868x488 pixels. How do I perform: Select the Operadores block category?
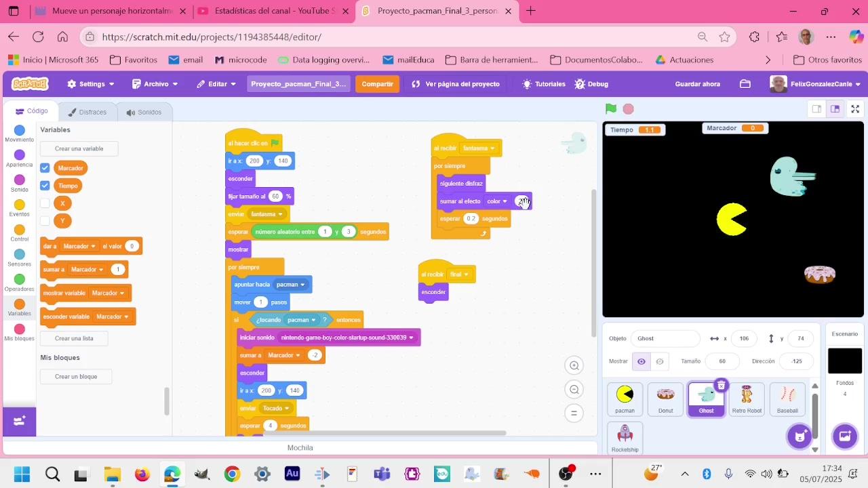[x=19, y=283]
